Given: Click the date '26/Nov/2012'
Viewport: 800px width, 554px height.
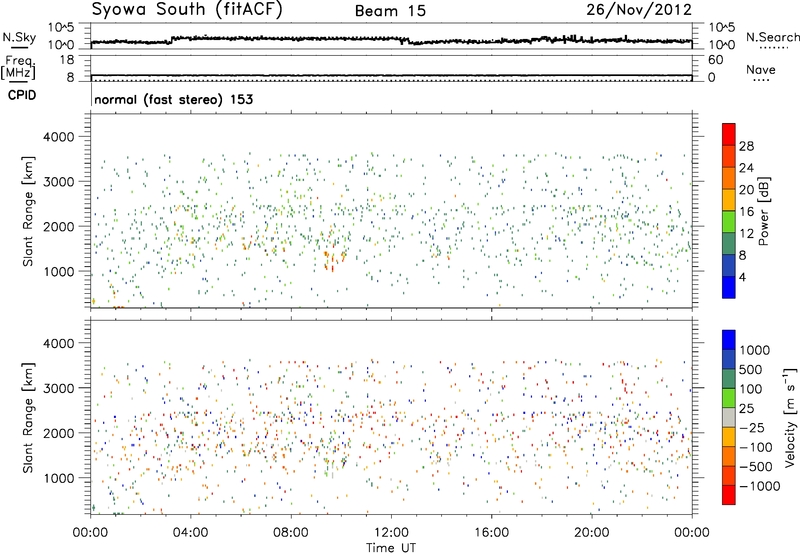Looking at the screenshot, I should [x=639, y=9].
